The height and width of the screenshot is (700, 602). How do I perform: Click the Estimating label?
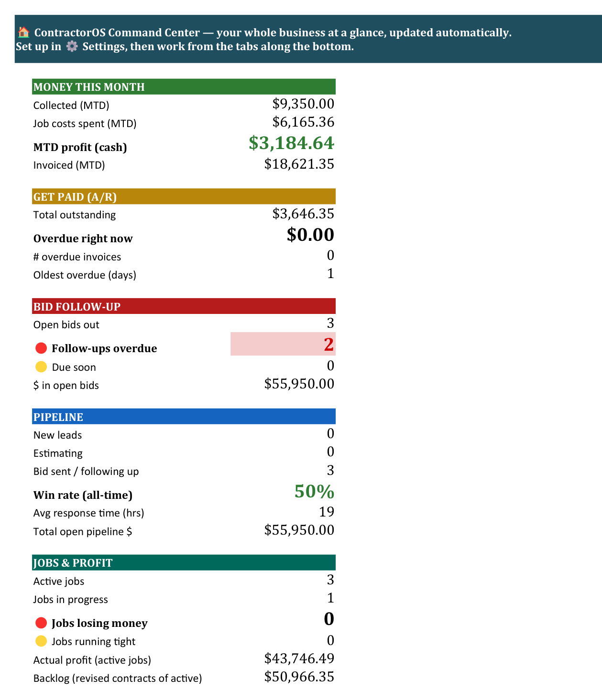click(58, 453)
